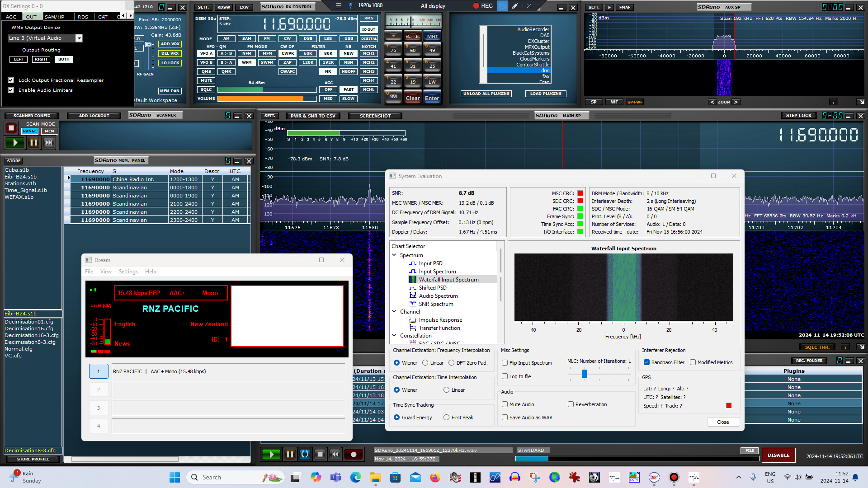The width and height of the screenshot is (868, 488).
Task: Click the UNLOAD ALL PLUGINS button
Action: (486, 94)
